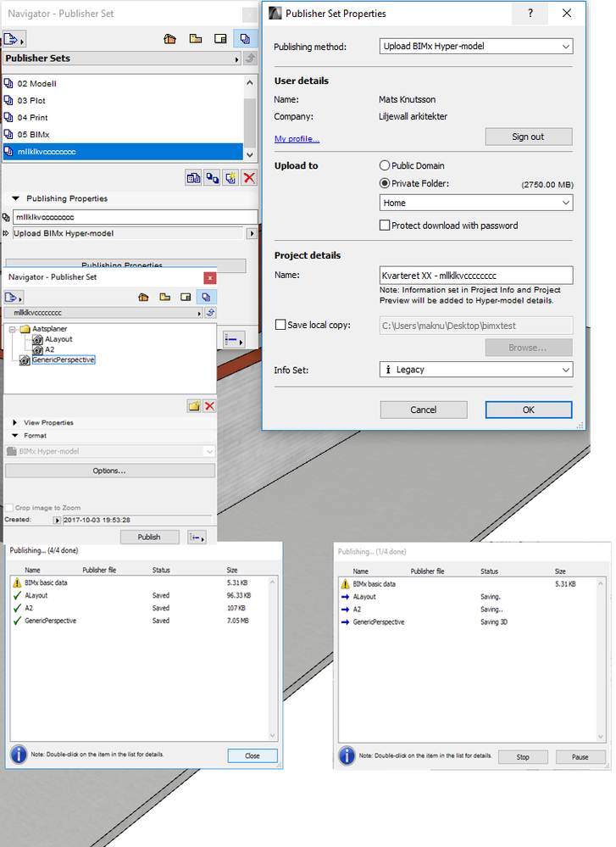Pause the in-progress publishing
616x847 pixels.
[580, 757]
